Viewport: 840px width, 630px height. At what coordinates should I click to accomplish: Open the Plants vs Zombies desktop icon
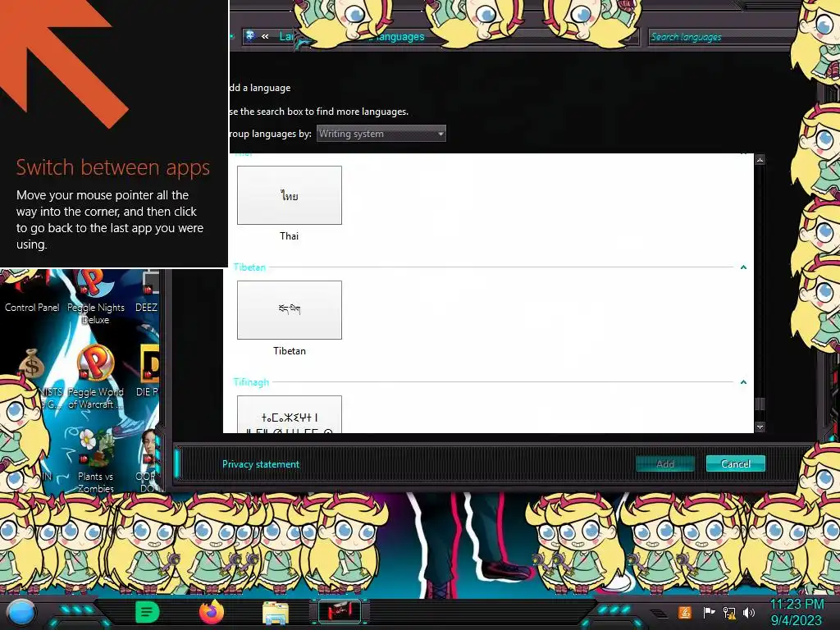pos(96,461)
